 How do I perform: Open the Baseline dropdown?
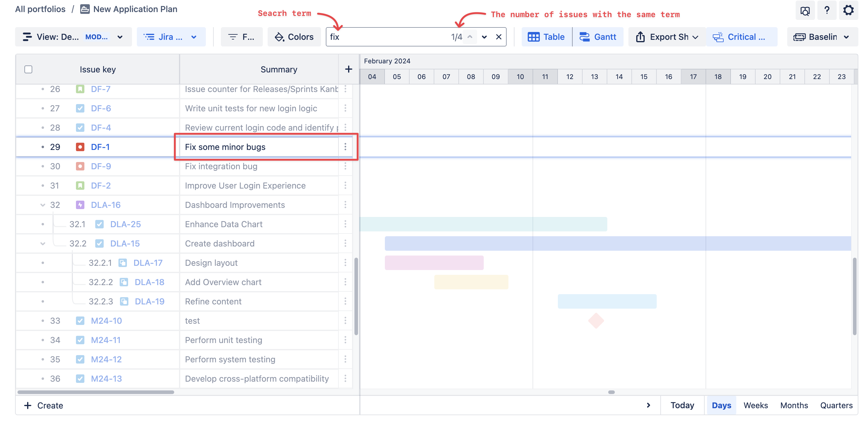coord(822,37)
